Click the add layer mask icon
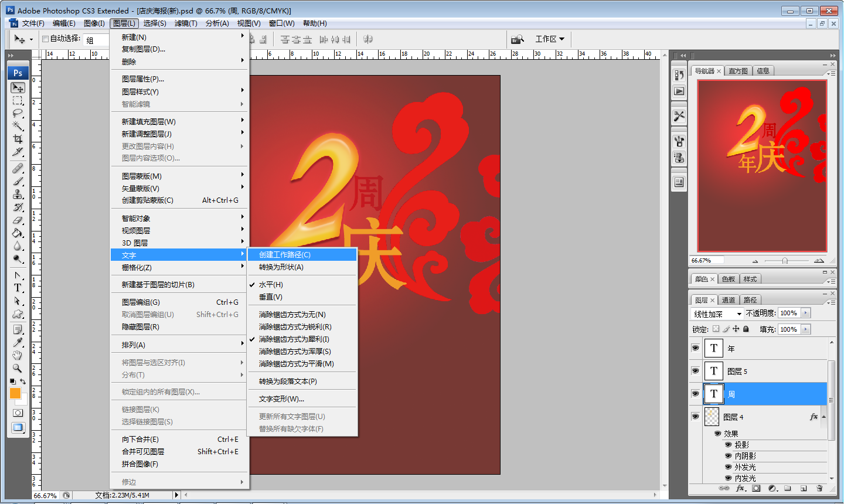 pyautogui.click(x=756, y=488)
